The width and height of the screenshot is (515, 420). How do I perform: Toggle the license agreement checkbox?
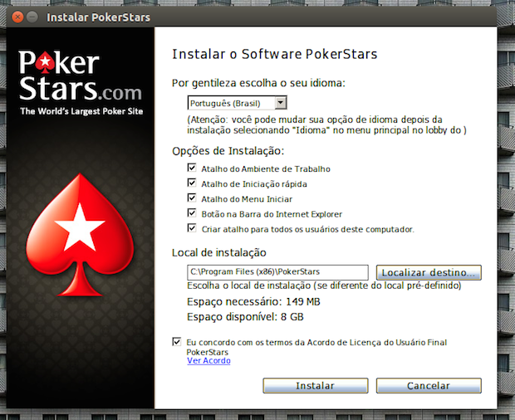[177, 342]
